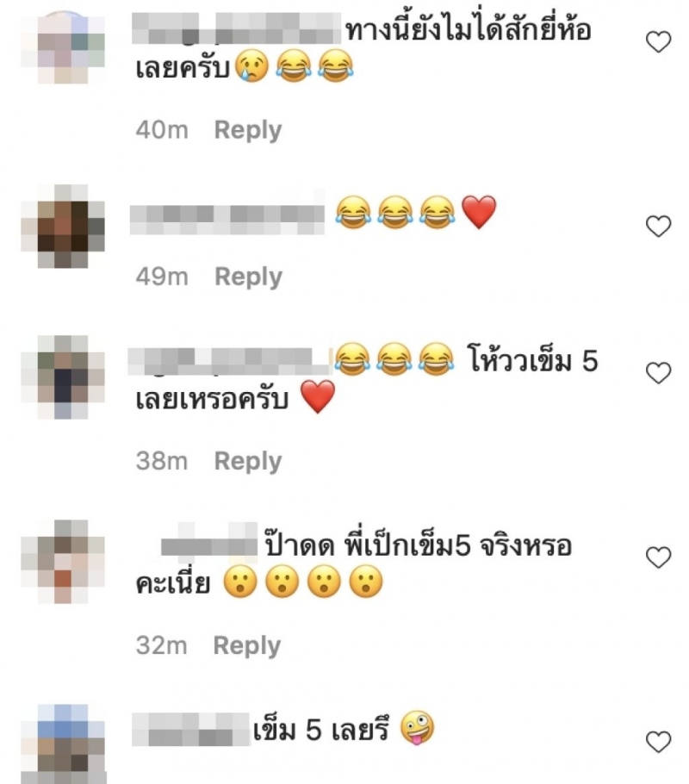This screenshot has width=689, height=784.
Task: Tap heart on the 32m comment
Action: tap(659, 557)
